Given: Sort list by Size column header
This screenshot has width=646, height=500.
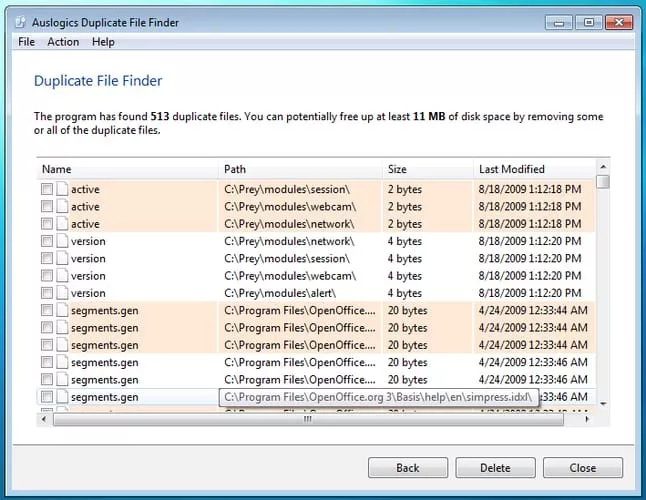Looking at the screenshot, I should point(398,169).
